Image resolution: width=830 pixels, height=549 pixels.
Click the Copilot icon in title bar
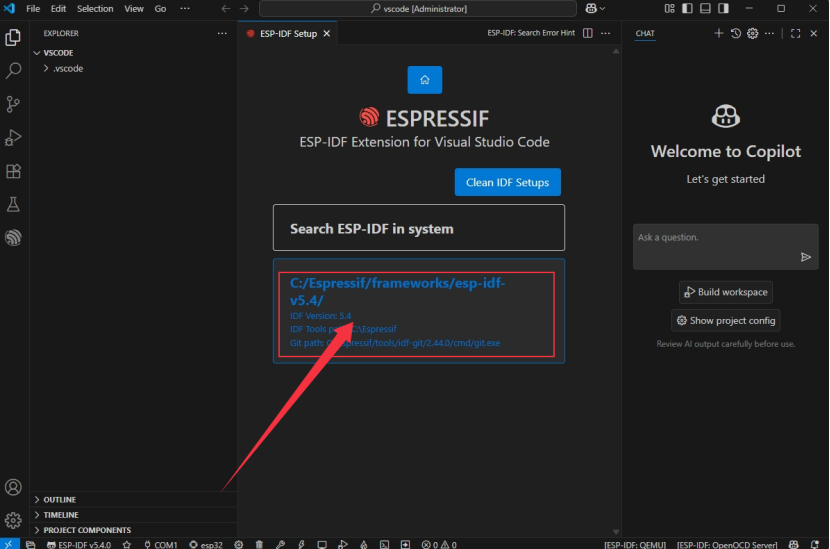(591, 8)
